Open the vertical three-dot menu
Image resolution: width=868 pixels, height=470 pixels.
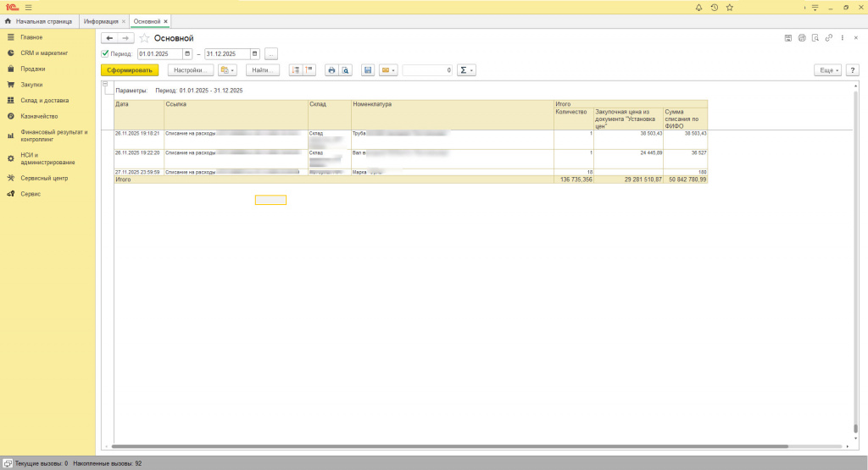842,38
